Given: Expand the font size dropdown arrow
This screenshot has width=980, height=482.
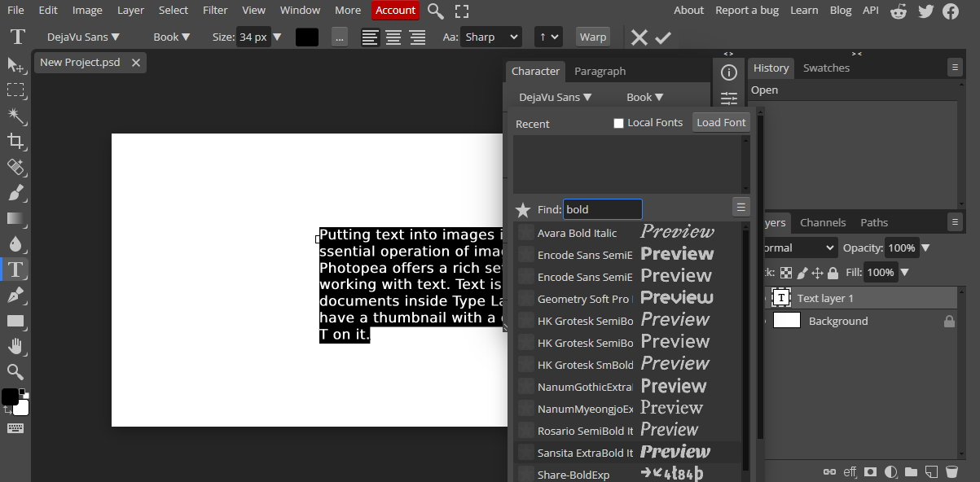Looking at the screenshot, I should pyautogui.click(x=277, y=37).
